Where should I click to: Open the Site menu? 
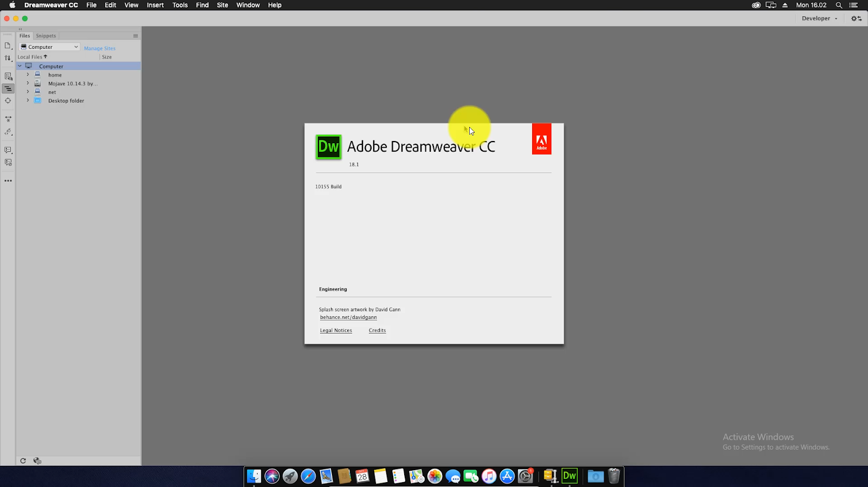[x=222, y=5]
